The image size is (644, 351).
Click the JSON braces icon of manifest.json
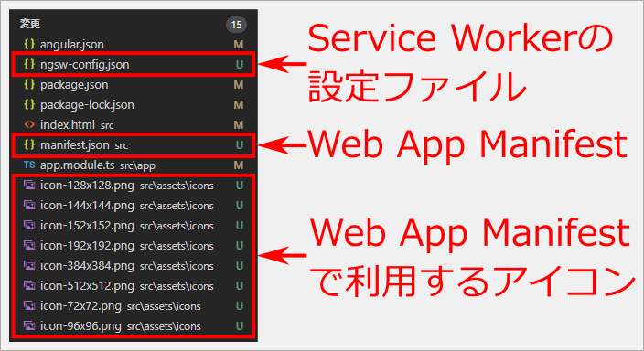click(x=29, y=144)
